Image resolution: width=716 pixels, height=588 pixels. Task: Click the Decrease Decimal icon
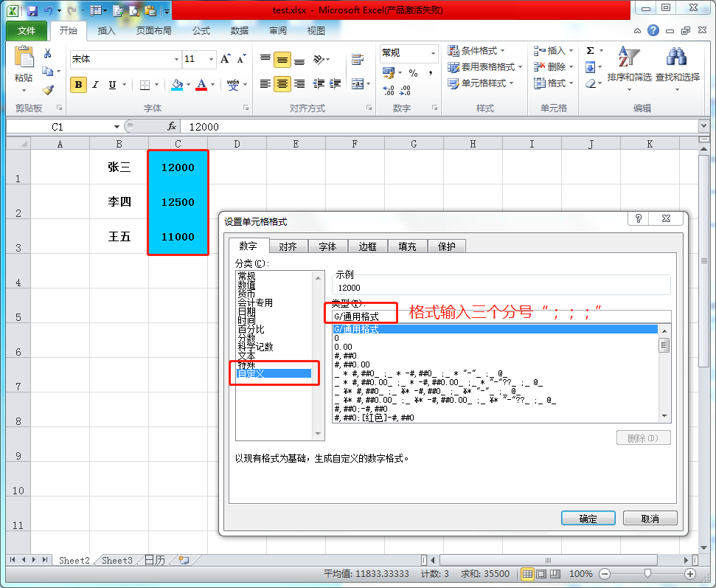(405, 90)
